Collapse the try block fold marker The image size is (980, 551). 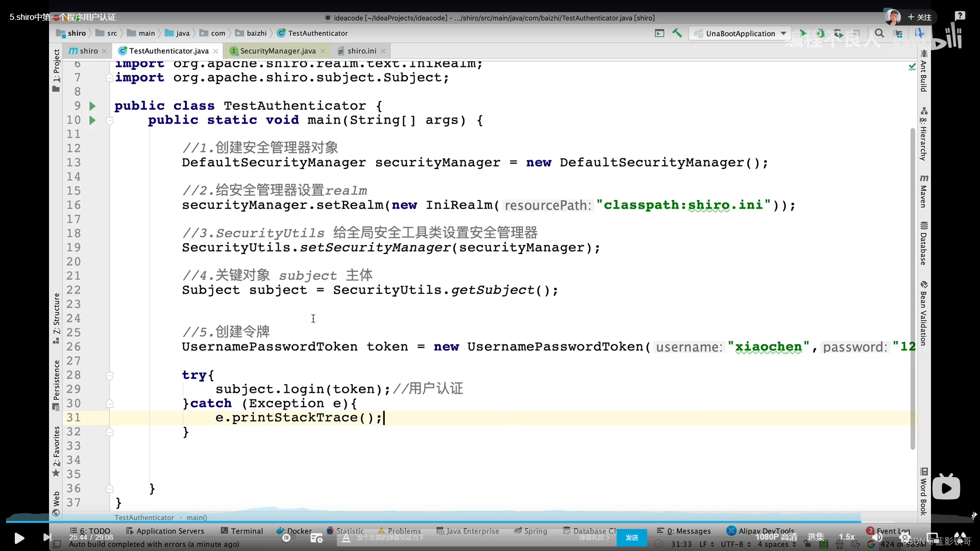tap(109, 375)
